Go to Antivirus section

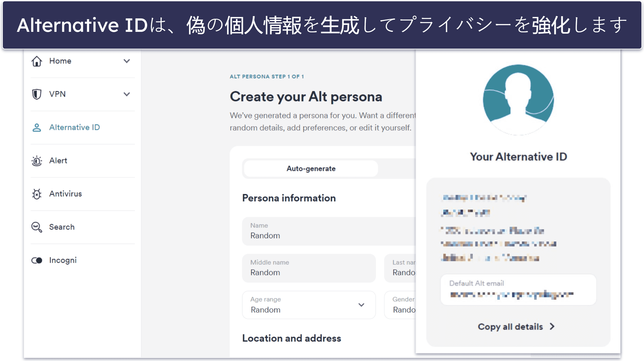[x=66, y=194]
